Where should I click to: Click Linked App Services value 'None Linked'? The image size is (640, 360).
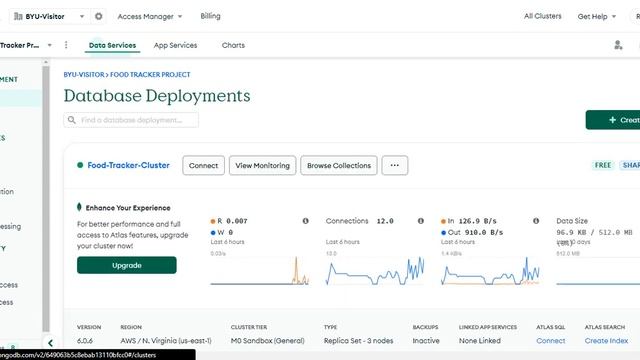(480, 340)
